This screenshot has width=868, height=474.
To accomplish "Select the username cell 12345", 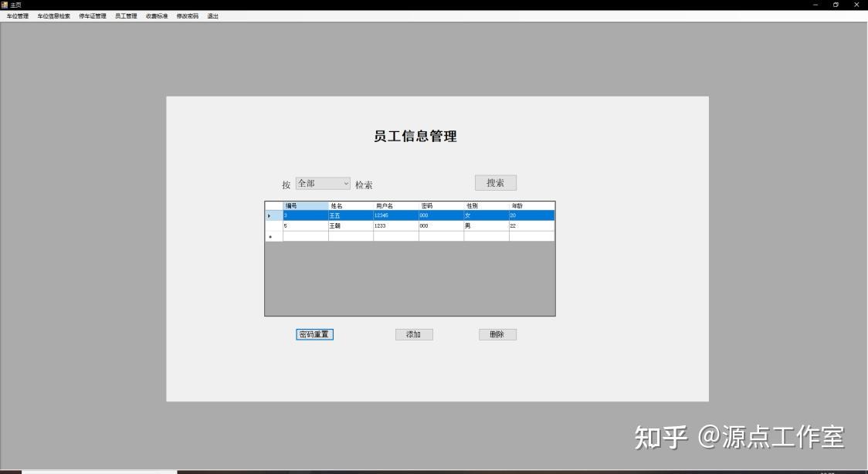I will [x=396, y=215].
